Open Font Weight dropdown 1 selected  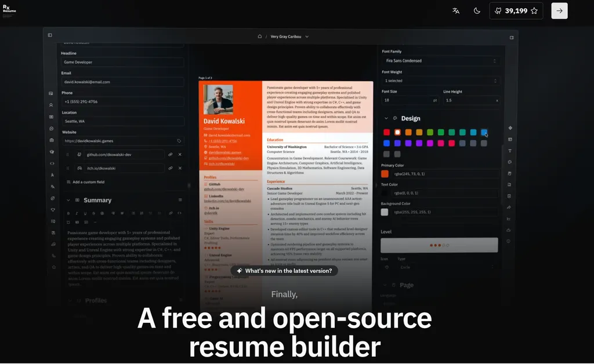(441, 81)
